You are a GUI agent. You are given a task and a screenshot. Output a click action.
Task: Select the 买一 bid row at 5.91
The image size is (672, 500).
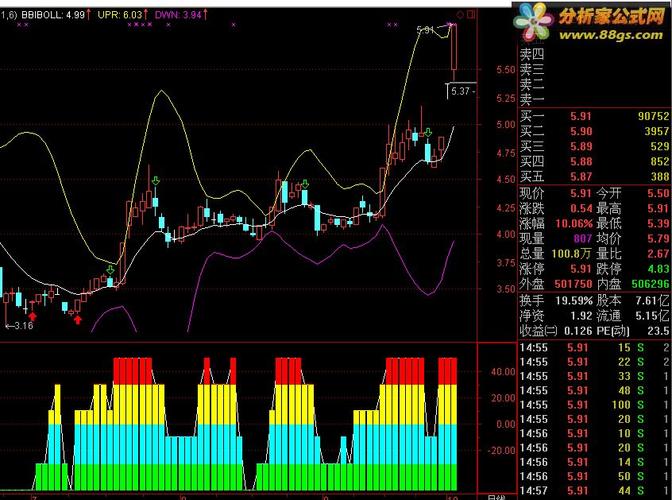pos(594,116)
